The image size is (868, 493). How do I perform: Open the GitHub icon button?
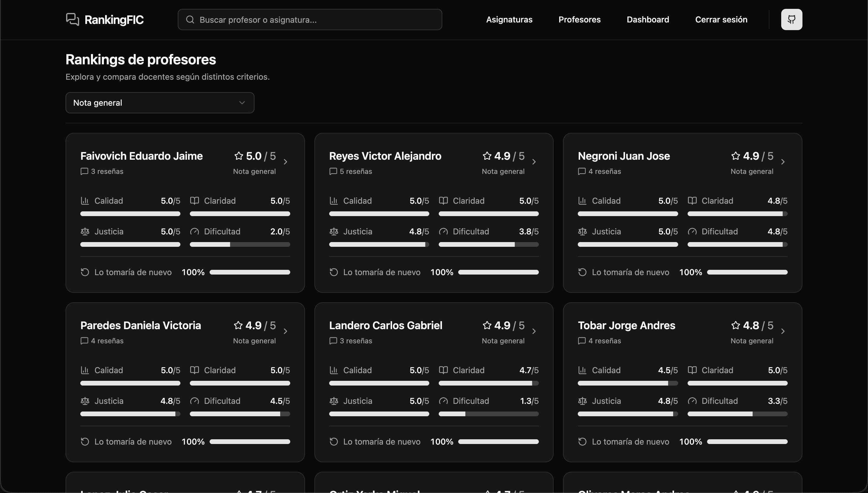(x=792, y=19)
